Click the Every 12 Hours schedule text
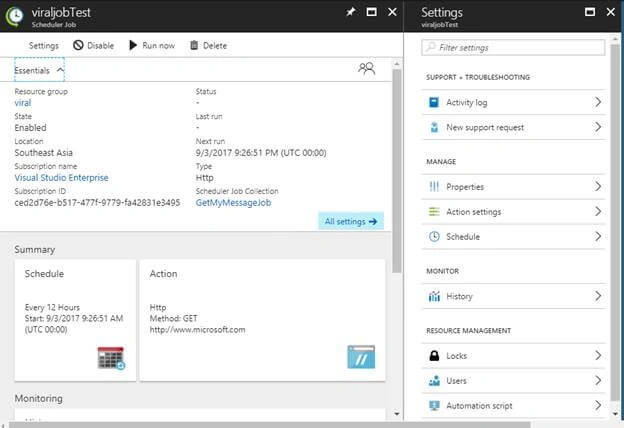This screenshot has width=624, height=428. coord(52,307)
